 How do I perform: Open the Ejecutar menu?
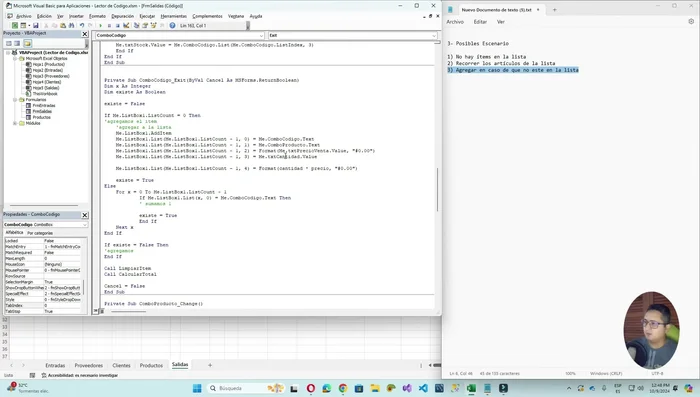tap(147, 16)
